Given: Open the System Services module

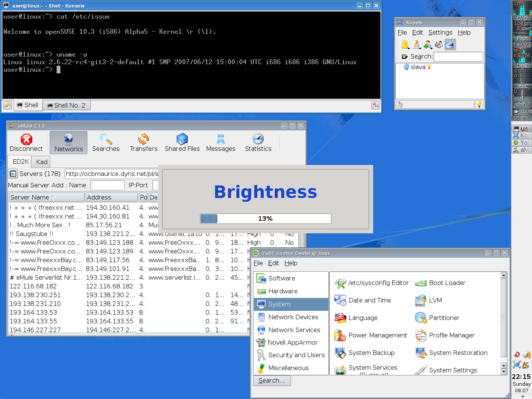Looking at the screenshot, I should (x=366, y=369).
